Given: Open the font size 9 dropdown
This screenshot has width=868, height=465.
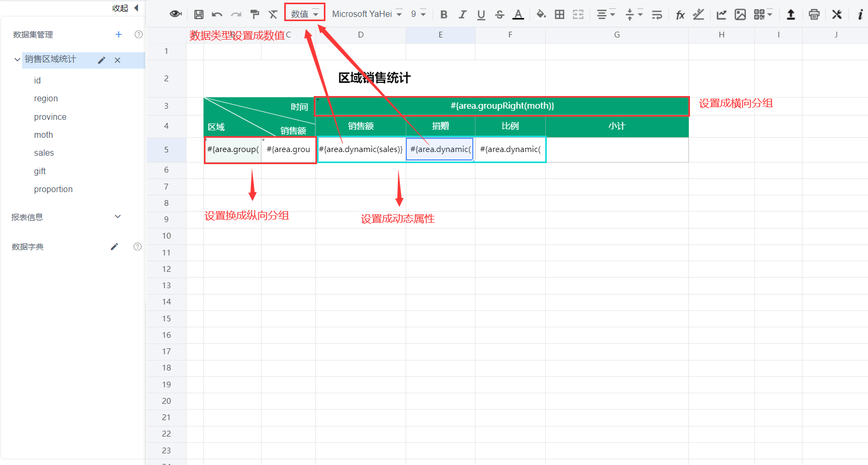Looking at the screenshot, I should point(418,14).
